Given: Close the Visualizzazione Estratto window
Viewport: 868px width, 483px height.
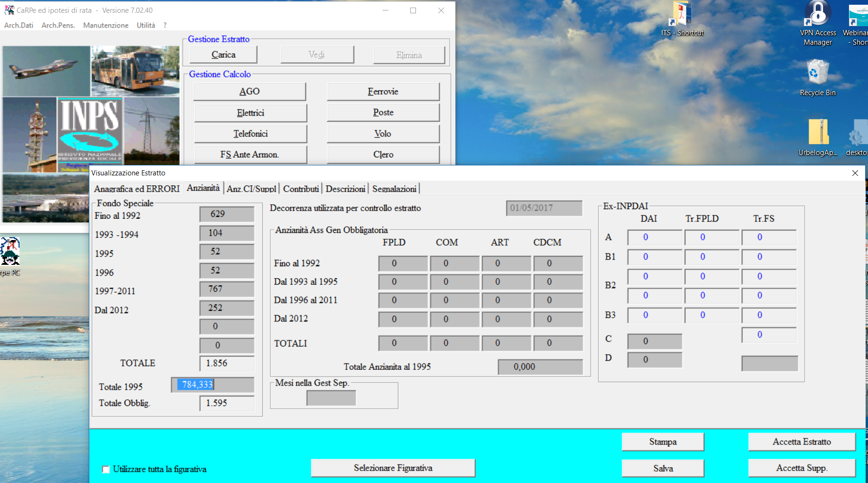Looking at the screenshot, I should [x=855, y=173].
